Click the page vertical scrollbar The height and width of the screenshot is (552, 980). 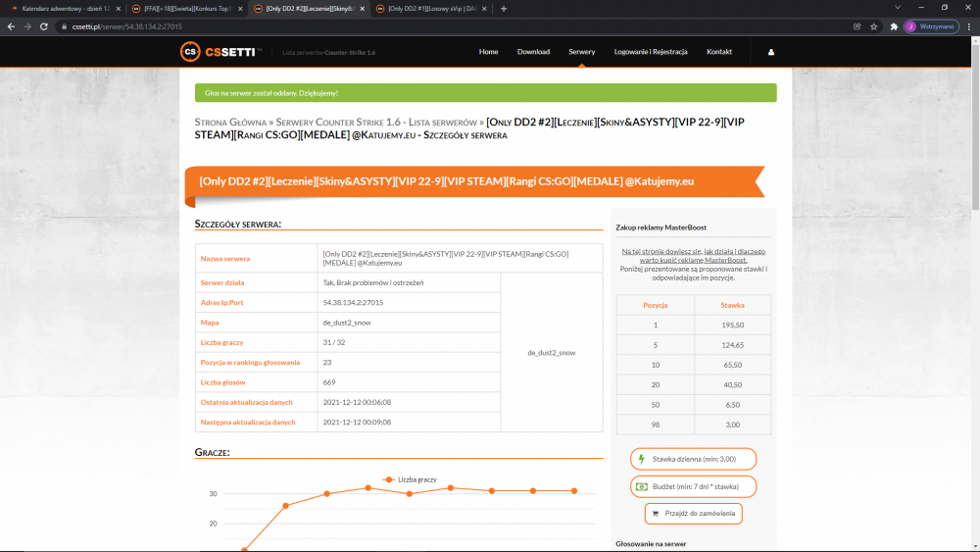click(975, 125)
